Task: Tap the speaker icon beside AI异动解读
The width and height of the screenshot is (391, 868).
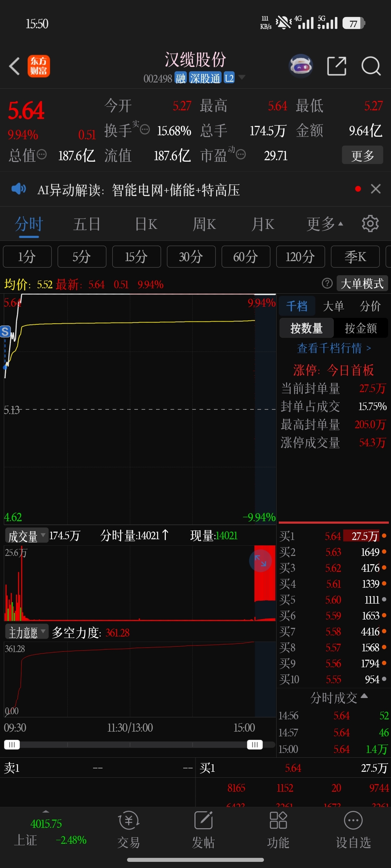Action: pos(18,189)
